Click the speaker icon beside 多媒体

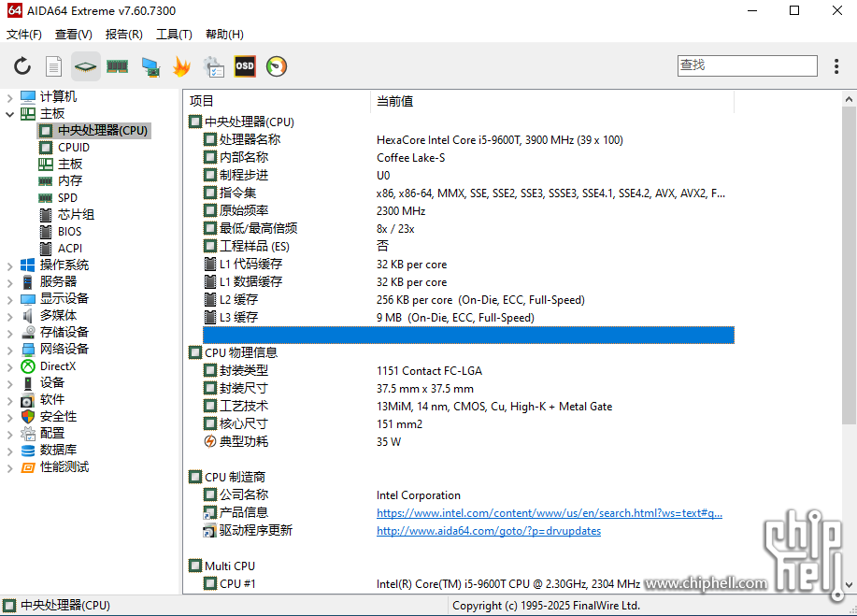(28, 315)
